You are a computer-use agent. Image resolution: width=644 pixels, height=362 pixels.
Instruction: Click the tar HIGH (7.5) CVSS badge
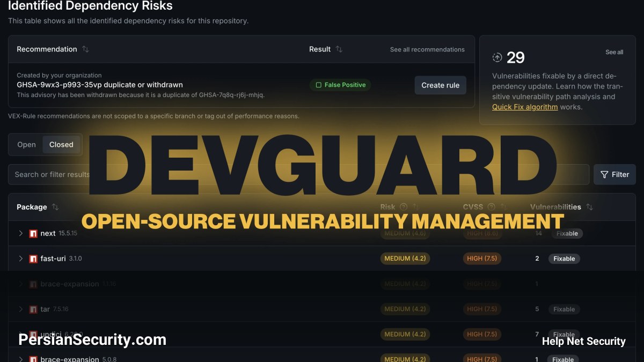pyautogui.click(x=482, y=309)
